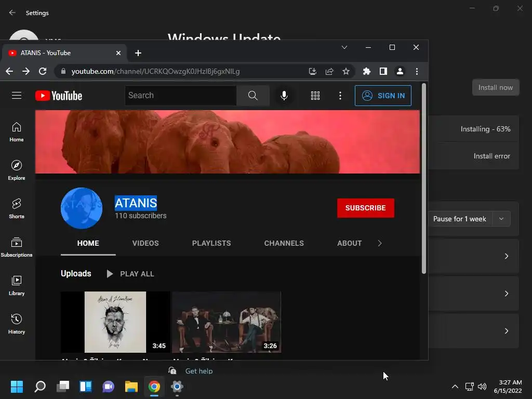Open History in YouTube sidebar
Viewport: 532px width, 399px height.
(17, 324)
